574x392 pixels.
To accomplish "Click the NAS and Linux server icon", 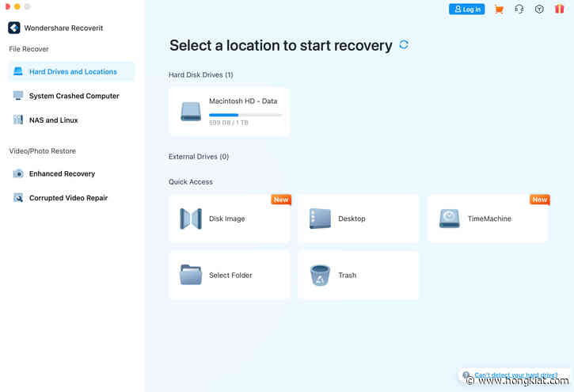I will 18,120.
